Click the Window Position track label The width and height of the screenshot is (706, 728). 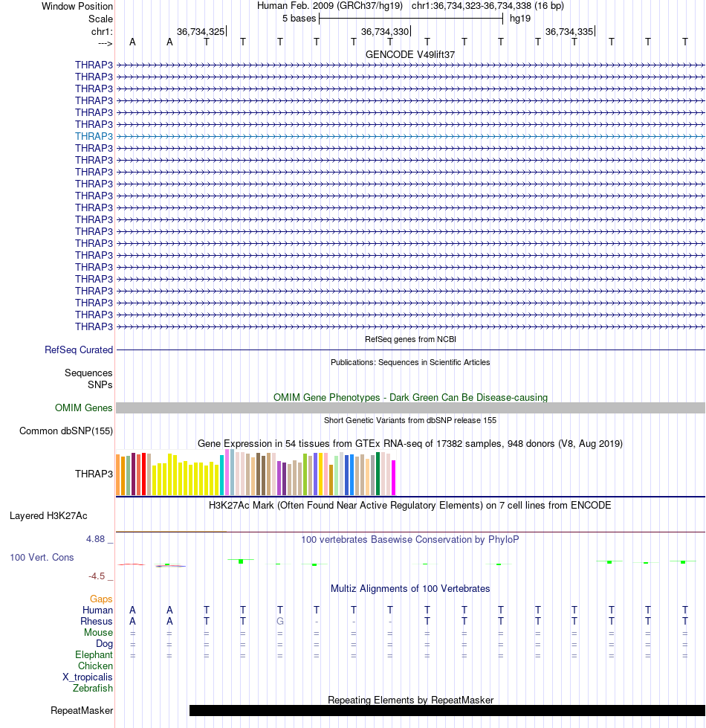pyautogui.click(x=77, y=7)
